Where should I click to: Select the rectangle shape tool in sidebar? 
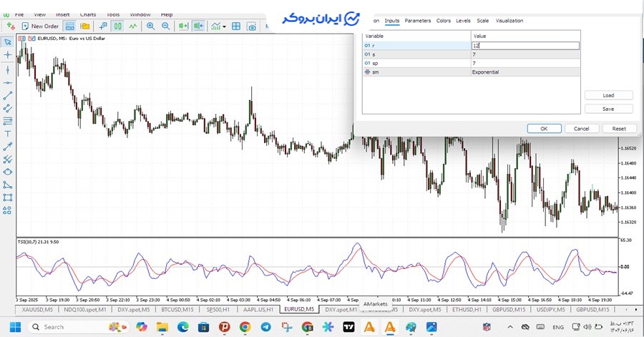[7, 197]
